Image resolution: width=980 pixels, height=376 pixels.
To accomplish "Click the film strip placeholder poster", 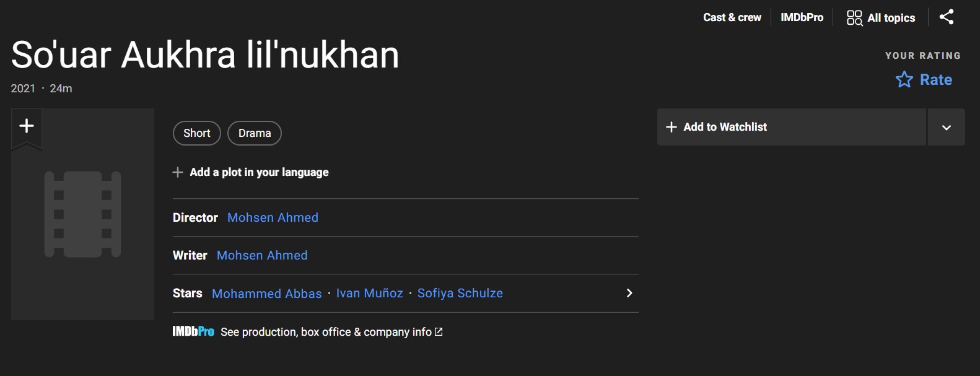I will tap(82, 214).
